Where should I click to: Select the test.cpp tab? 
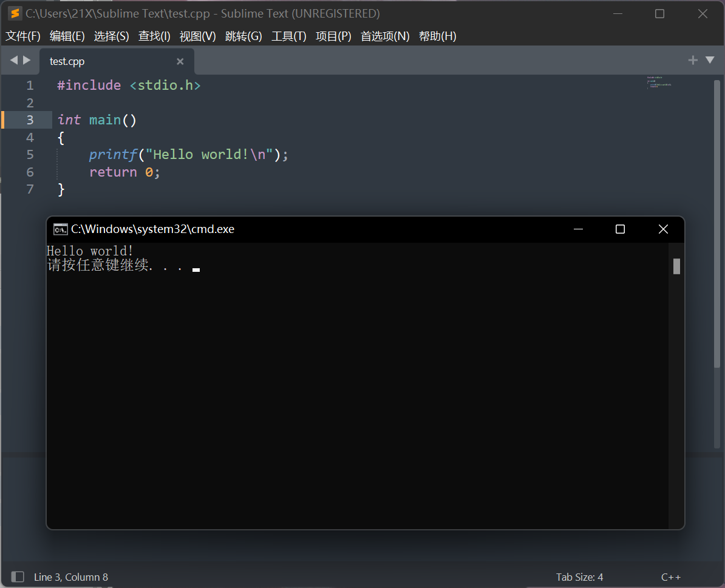117,61
